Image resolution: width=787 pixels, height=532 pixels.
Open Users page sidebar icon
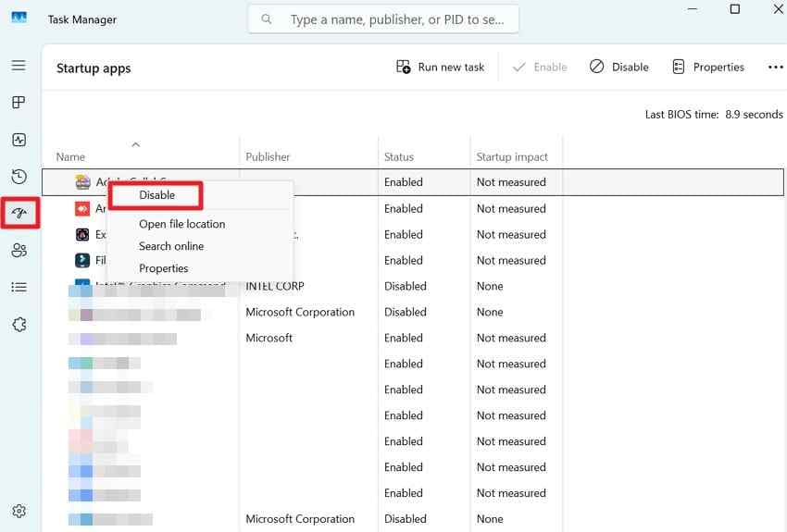click(19, 250)
